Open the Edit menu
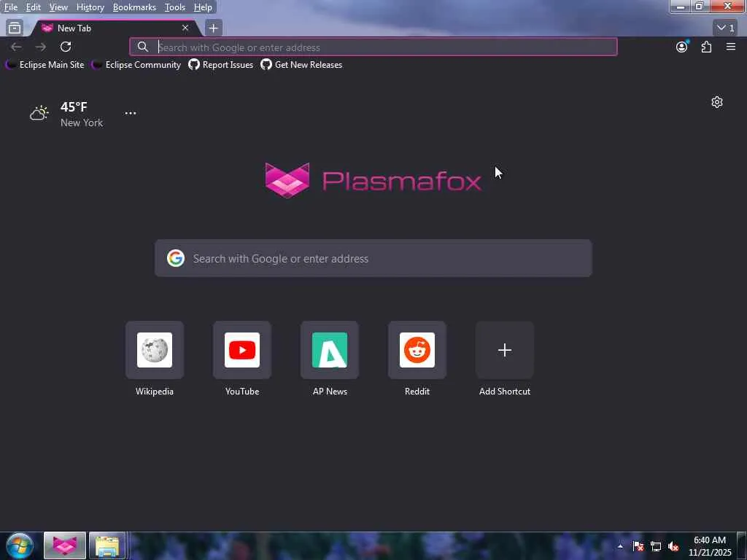The image size is (747, 560). (33, 7)
